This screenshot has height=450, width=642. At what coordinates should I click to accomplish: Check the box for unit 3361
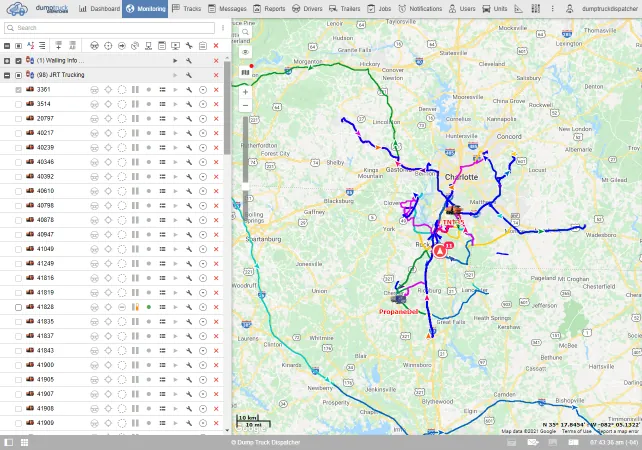click(x=18, y=90)
